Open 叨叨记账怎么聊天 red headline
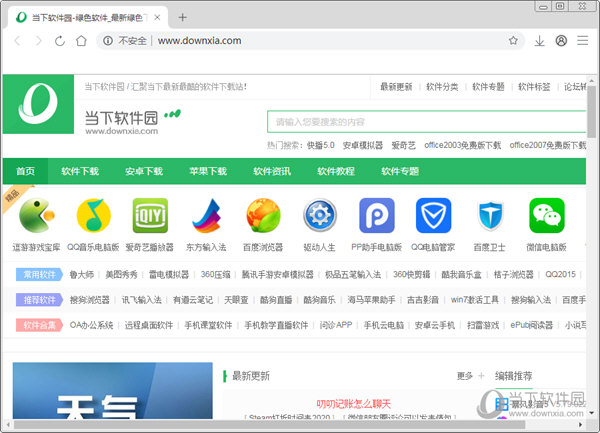Image resolution: width=600 pixels, height=433 pixels. tap(354, 404)
